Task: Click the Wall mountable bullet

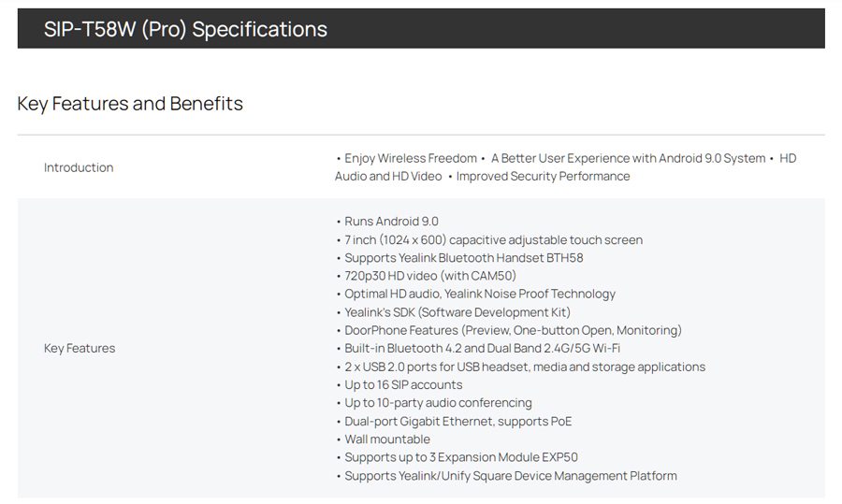Action: pyautogui.click(x=387, y=439)
